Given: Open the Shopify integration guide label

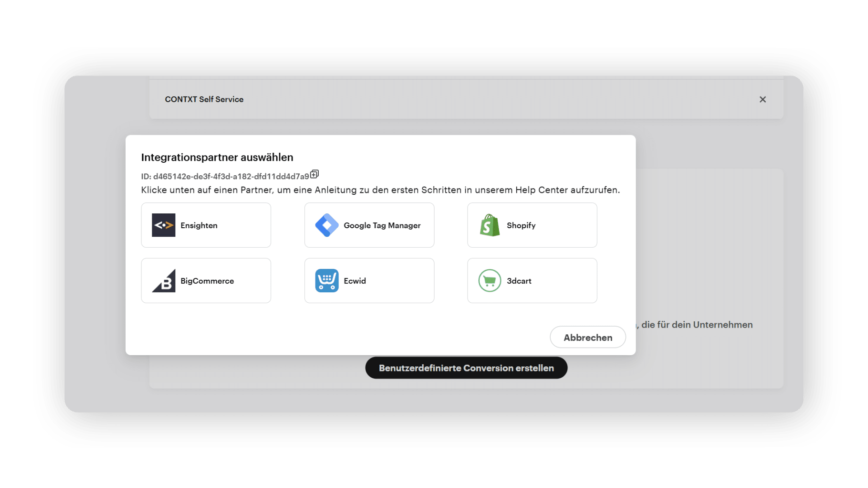Looking at the screenshot, I should 521,225.
